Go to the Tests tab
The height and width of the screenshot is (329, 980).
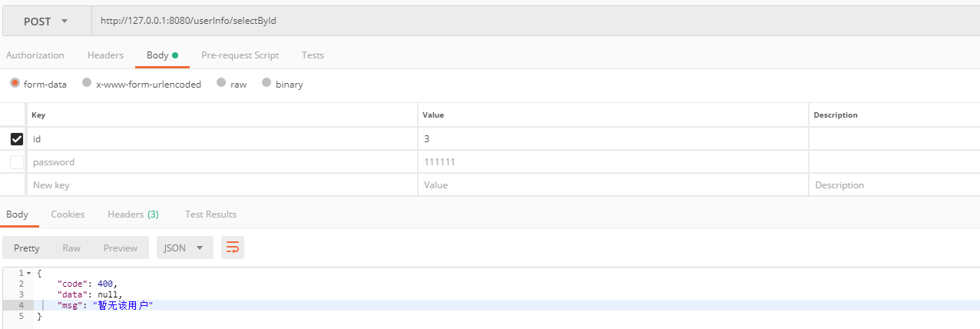coord(313,55)
